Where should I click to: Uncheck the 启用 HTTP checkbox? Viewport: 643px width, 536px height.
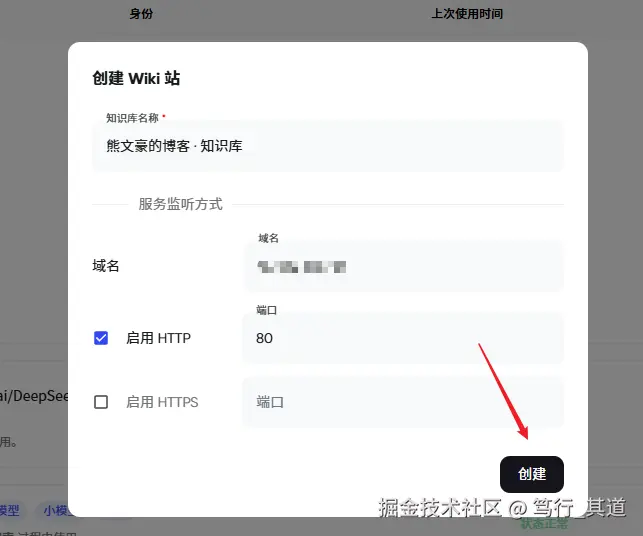(x=101, y=338)
